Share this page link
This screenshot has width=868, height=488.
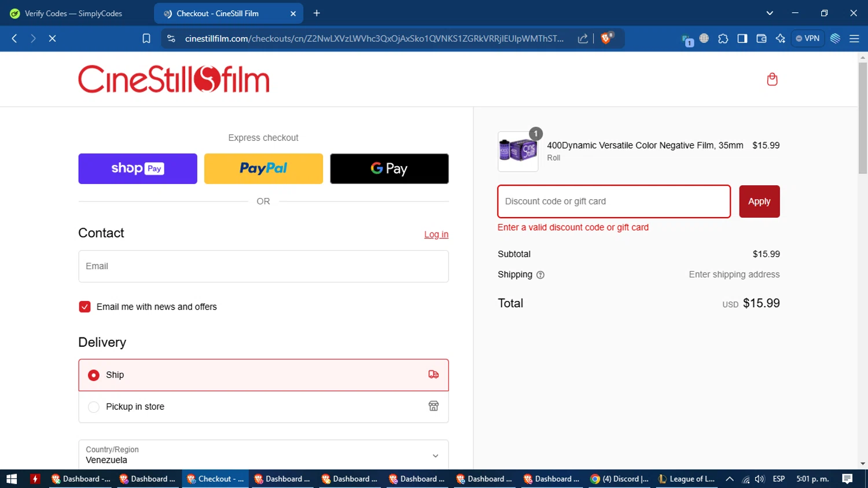pos(583,38)
